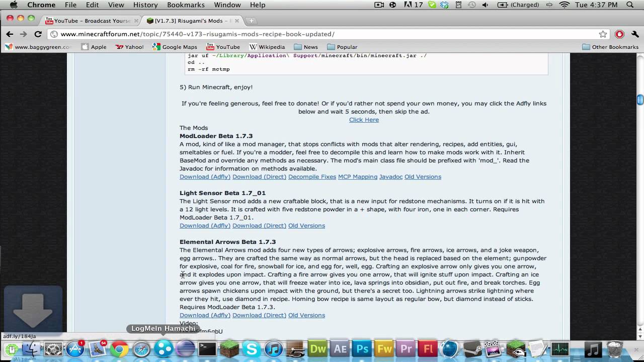Open the volume control in menu bar

[x=485, y=5]
